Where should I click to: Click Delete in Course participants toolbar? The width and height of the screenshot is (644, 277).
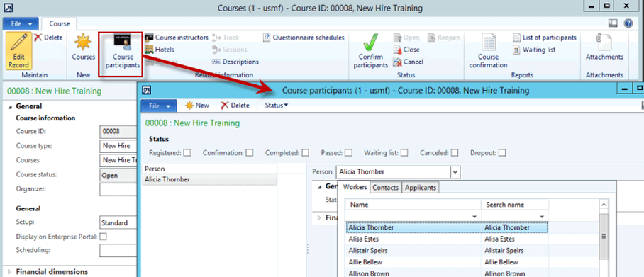point(235,106)
